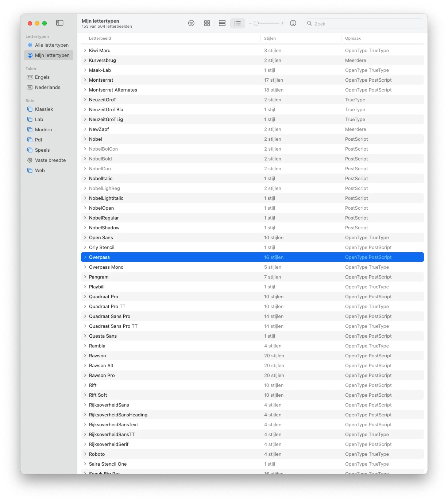Select the Engels language filter
Screen dimensions: 448x501
(49, 77)
